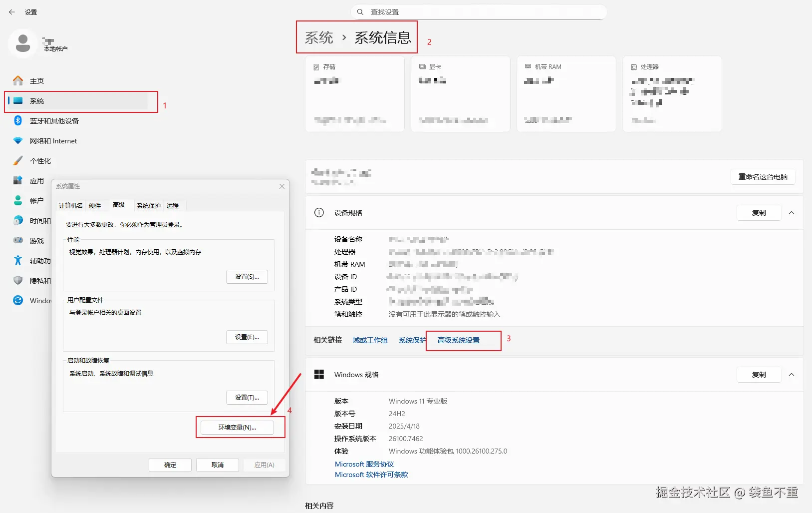Copy 设备规格 with its 复制 button
The height and width of the screenshot is (513, 812).
[759, 213]
